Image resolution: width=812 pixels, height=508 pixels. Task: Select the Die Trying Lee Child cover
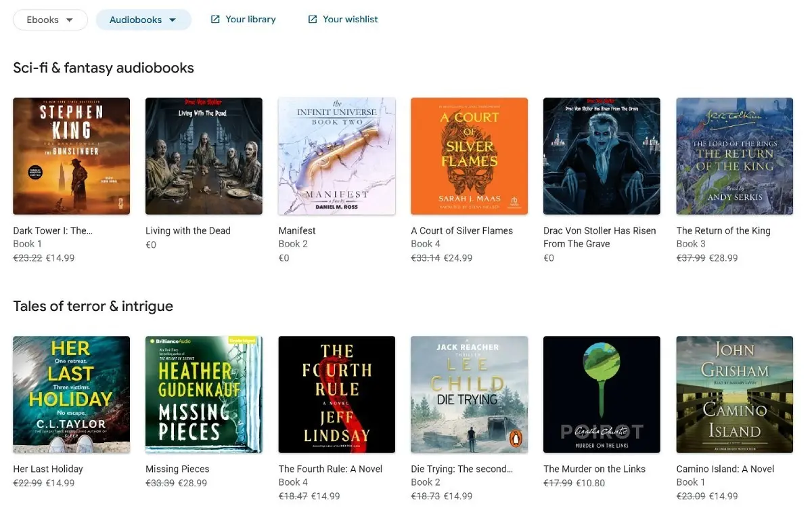click(470, 395)
